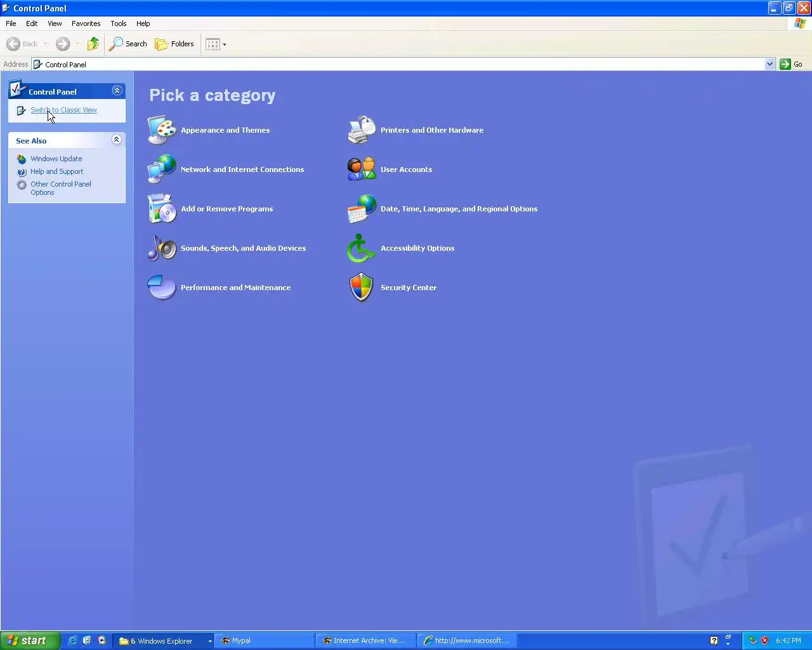Image resolution: width=812 pixels, height=650 pixels.
Task: Open Help and Support link
Action: click(x=57, y=171)
